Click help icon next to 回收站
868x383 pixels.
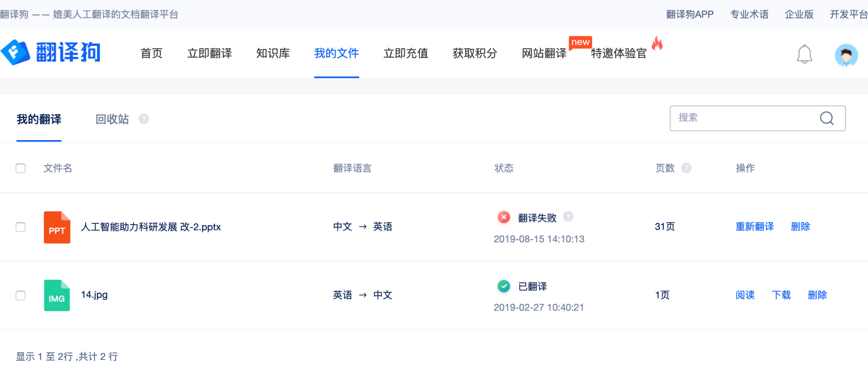point(144,119)
